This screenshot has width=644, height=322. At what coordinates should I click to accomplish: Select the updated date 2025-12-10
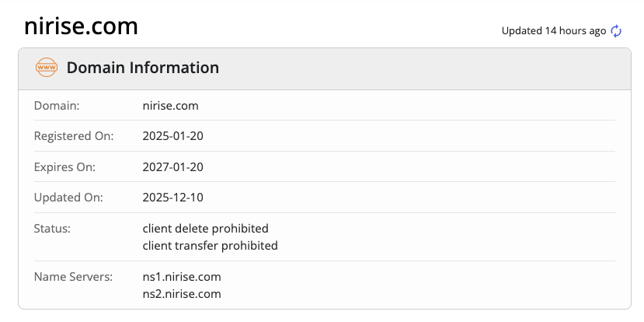click(x=173, y=198)
